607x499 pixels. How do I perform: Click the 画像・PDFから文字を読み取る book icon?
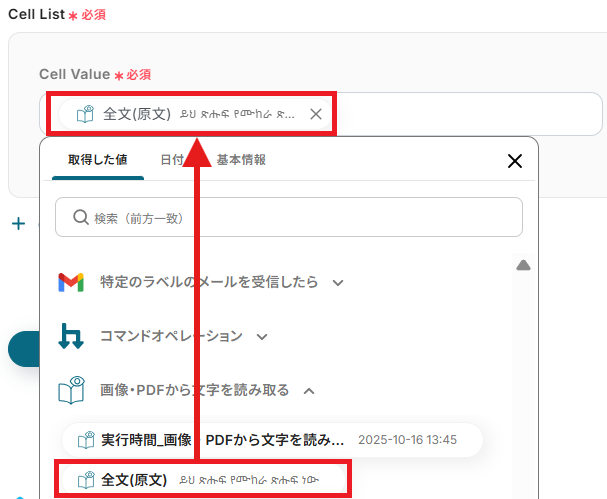71,390
